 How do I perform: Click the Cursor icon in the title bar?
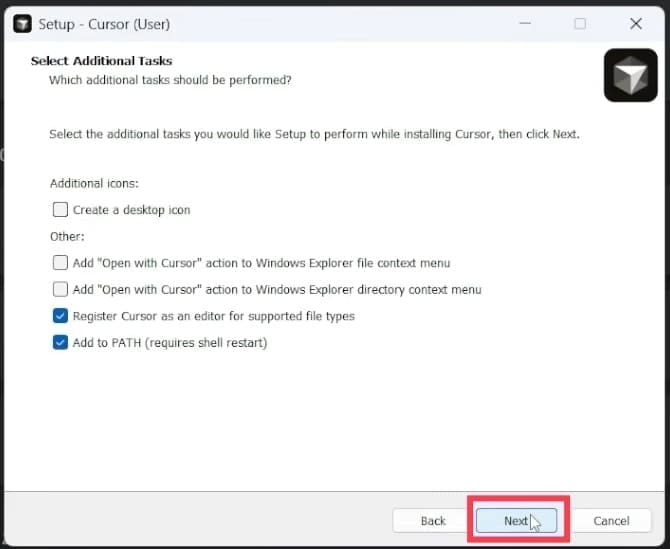22,24
